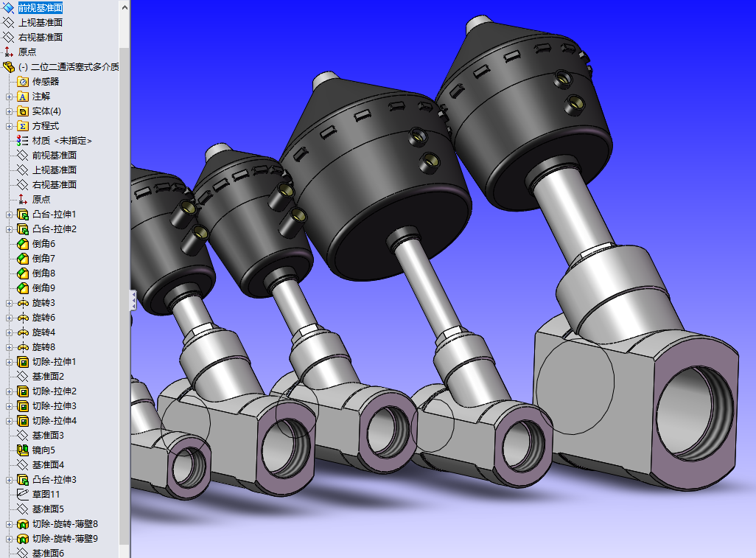Select the 凸台-拉伸2 extrude feature icon
Image resolution: width=756 pixels, height=558 pixels.
pyautogui.click(x=23, y=229)
